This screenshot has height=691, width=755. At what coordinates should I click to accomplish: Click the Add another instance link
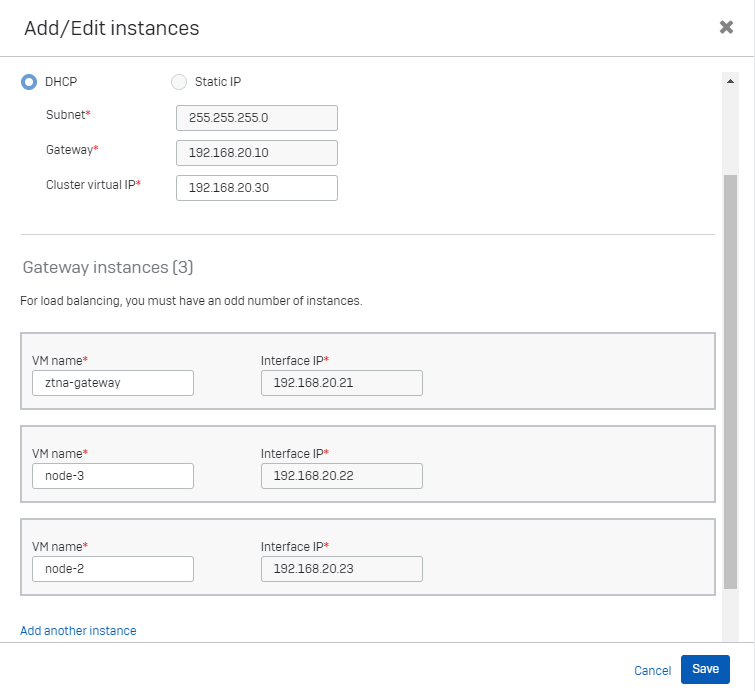78,631
